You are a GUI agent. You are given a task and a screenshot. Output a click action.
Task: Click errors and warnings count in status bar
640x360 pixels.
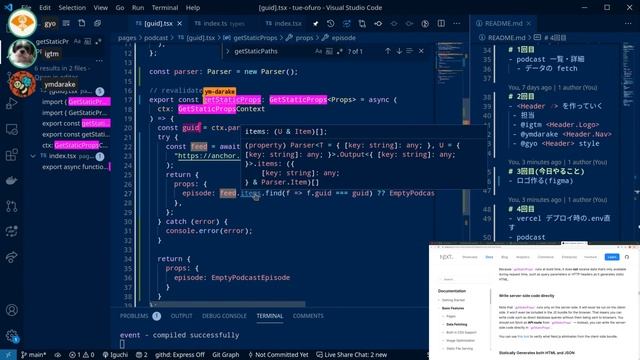click(x=82, y=355)
